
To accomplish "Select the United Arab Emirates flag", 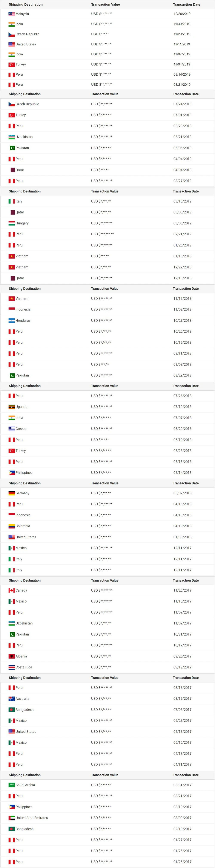I will pyautogui.click(x=11, y=818).
